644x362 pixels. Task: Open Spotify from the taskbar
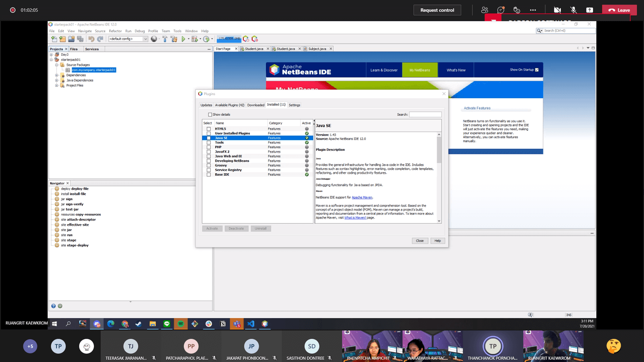coord(180,324)
